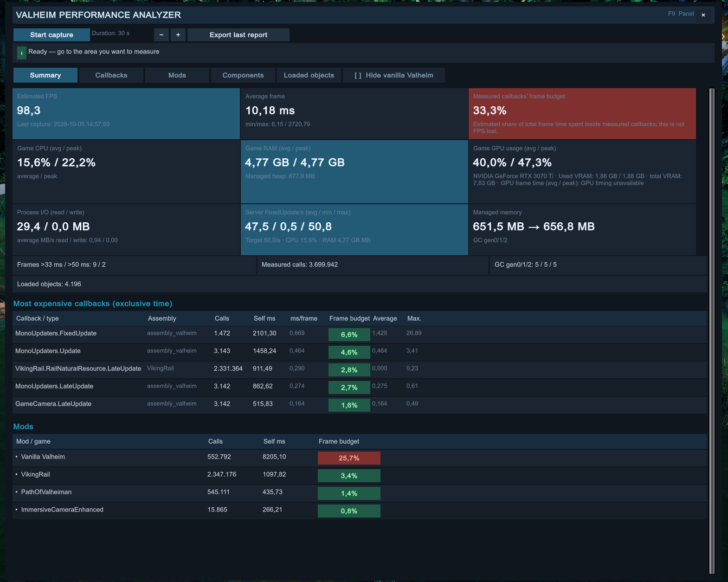The image size is (728, 582).
Task: Switch to the Summary tab
Action: pyautogui.click(x=45, y=75)
